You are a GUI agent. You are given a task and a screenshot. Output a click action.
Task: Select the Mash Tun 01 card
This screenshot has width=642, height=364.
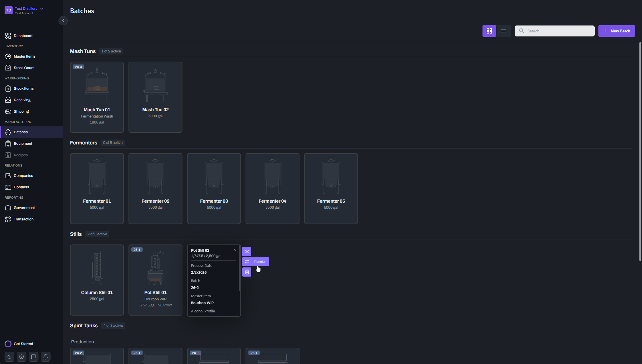97,97
